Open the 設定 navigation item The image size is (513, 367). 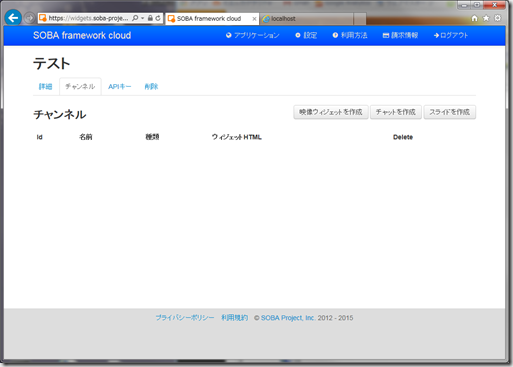(306, 35)
